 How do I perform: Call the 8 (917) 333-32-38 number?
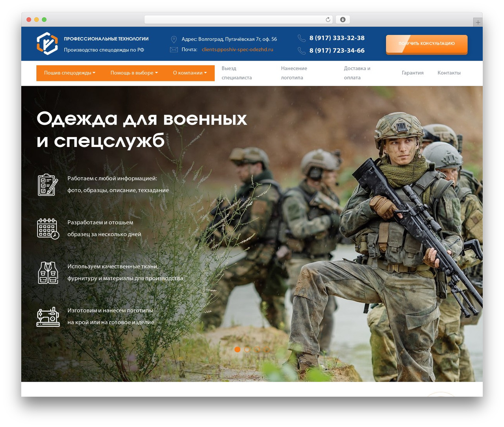(337, 38)
